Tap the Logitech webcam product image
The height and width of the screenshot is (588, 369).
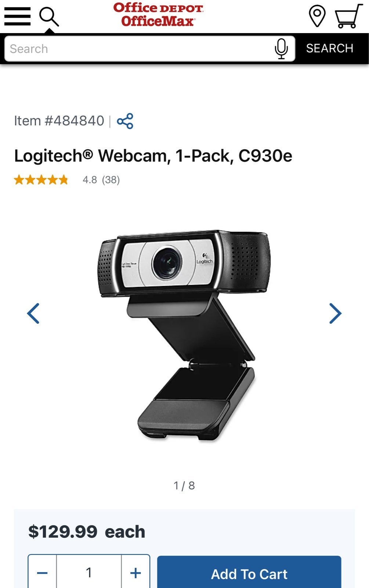(184, 335)
